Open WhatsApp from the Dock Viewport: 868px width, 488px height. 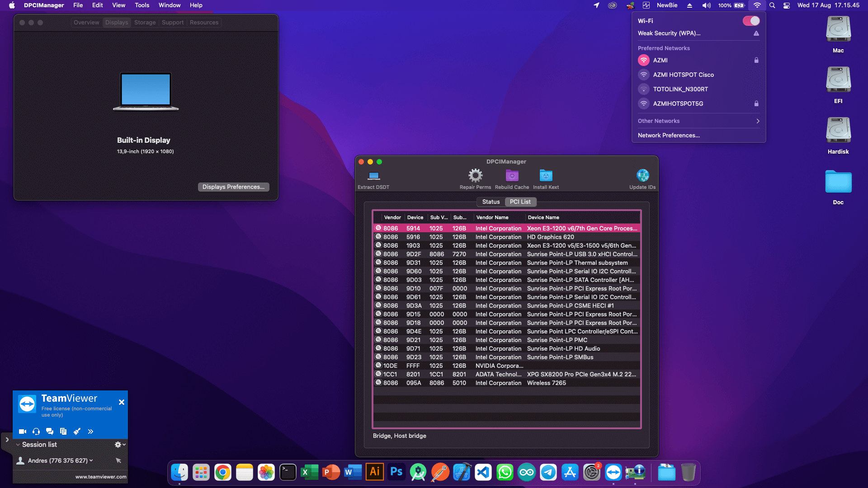coord(505,473)
